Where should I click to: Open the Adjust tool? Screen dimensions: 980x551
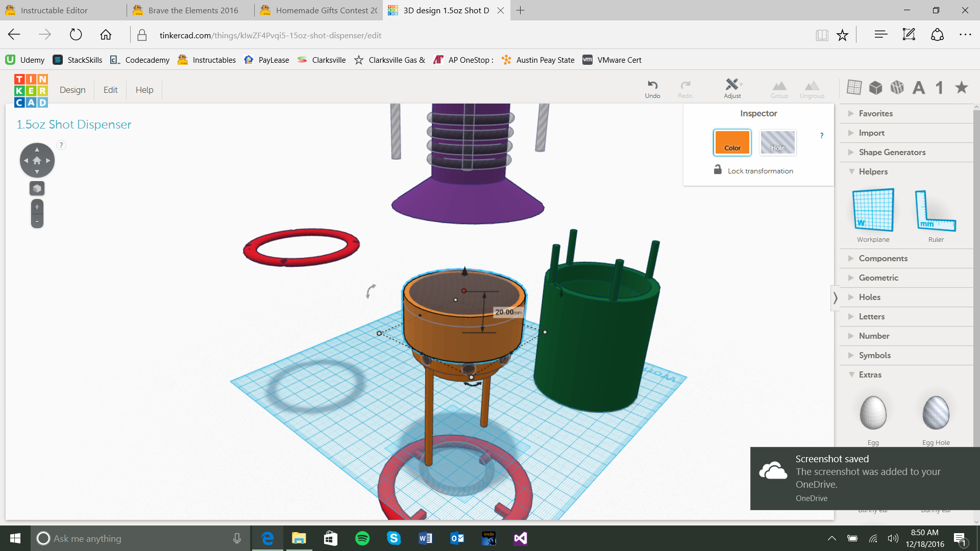pyautogui.click(x=732, y=88)
